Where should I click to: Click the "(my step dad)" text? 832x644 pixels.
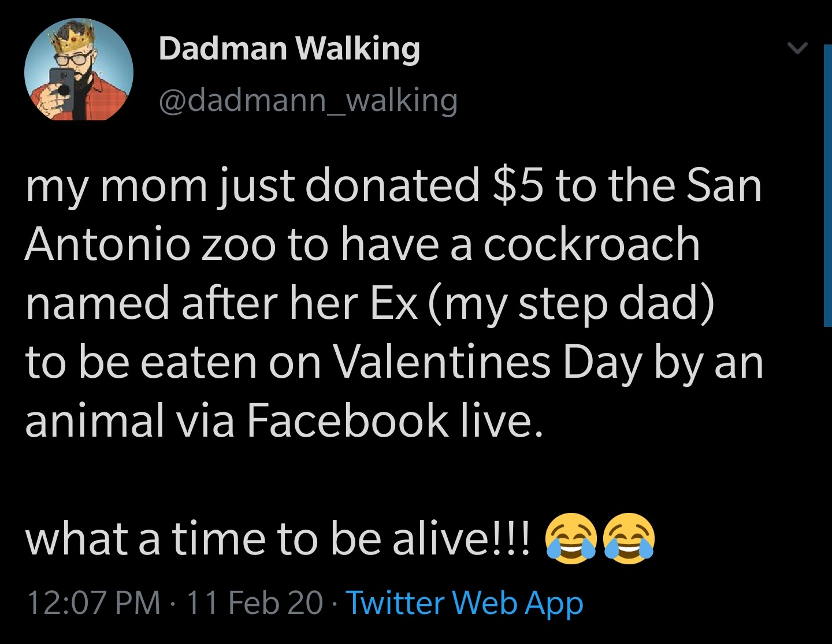[571, 303]
